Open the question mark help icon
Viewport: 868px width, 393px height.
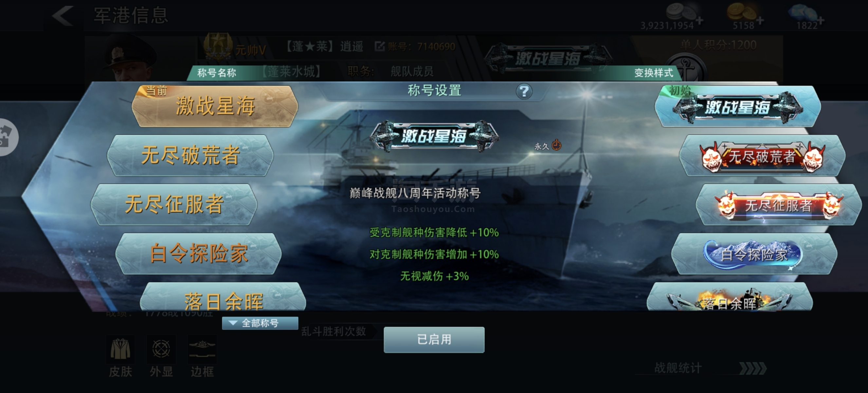524,91
